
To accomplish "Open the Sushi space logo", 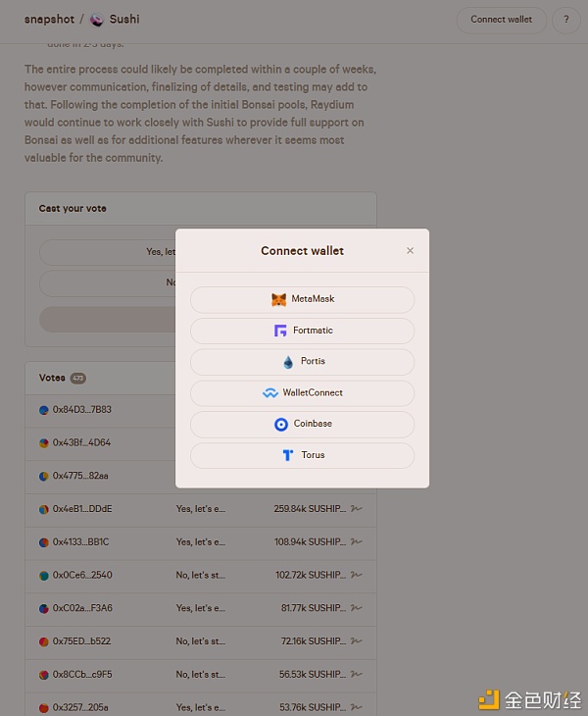I will [x=96, y=20].
